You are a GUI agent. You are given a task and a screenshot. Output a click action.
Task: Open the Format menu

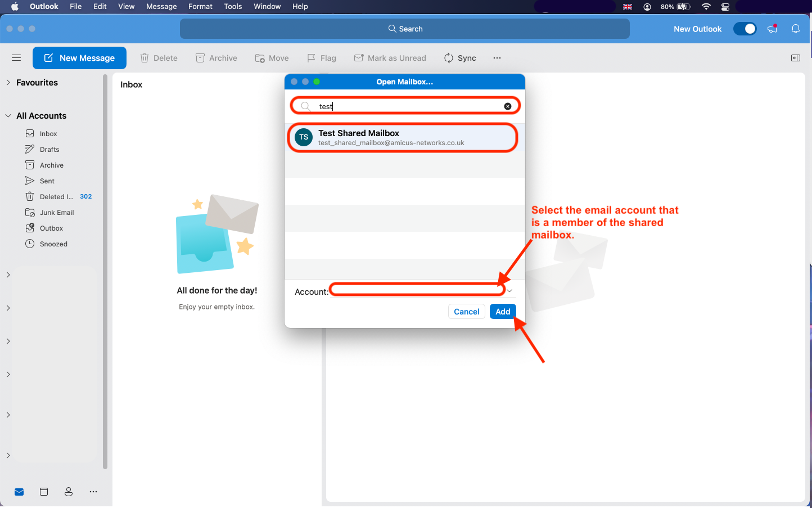pos(200,7)
